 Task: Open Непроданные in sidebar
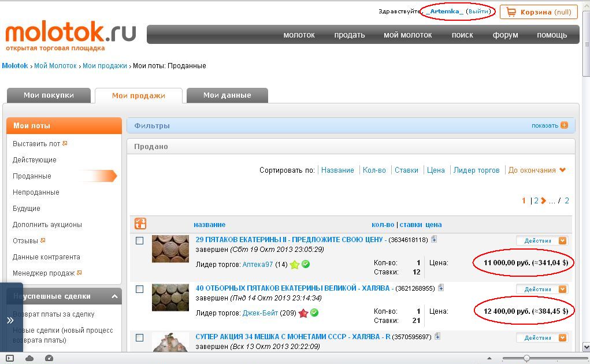tap(36, 192)
